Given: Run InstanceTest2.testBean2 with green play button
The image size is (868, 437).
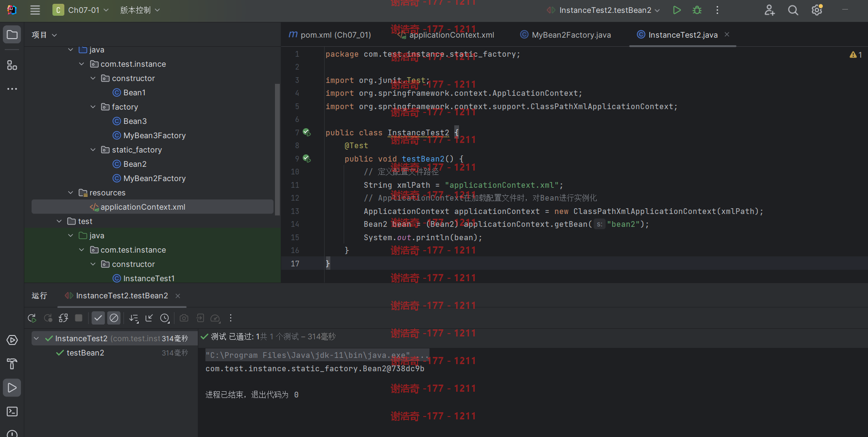Looking at the screenshot, I should pyautogui.click(x=676, y=10).
